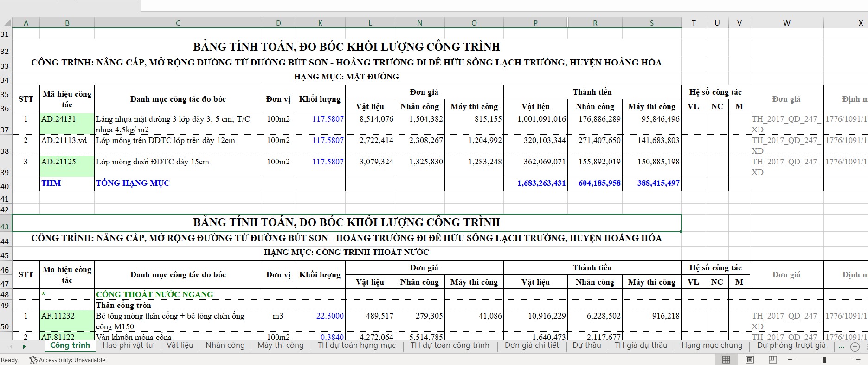This screenshot has height=365, width=868.
Task: Open the Máy thi công sheet tab
Action: (x=281, y=345)
